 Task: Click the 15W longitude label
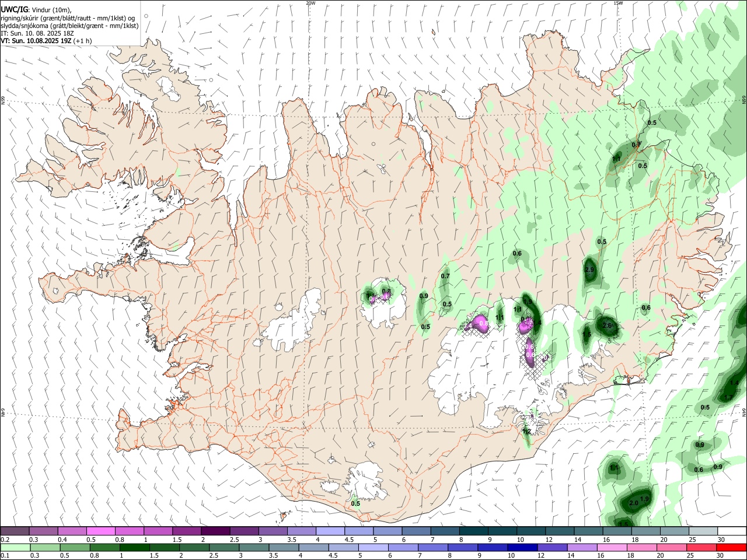point(618,3)
